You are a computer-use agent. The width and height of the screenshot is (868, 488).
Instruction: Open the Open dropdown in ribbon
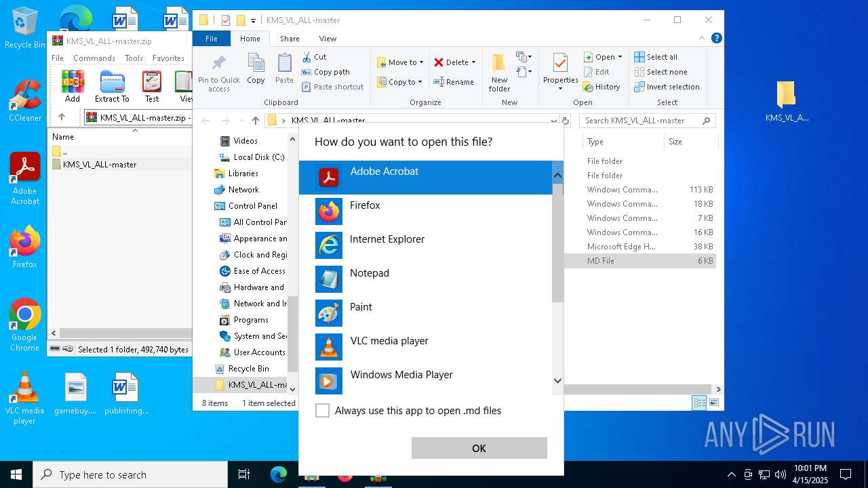pos(602,57)
